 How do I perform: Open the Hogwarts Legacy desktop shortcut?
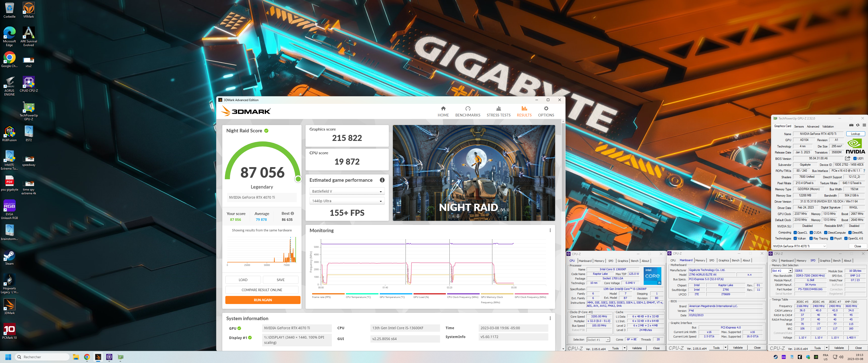pos(9,284)
